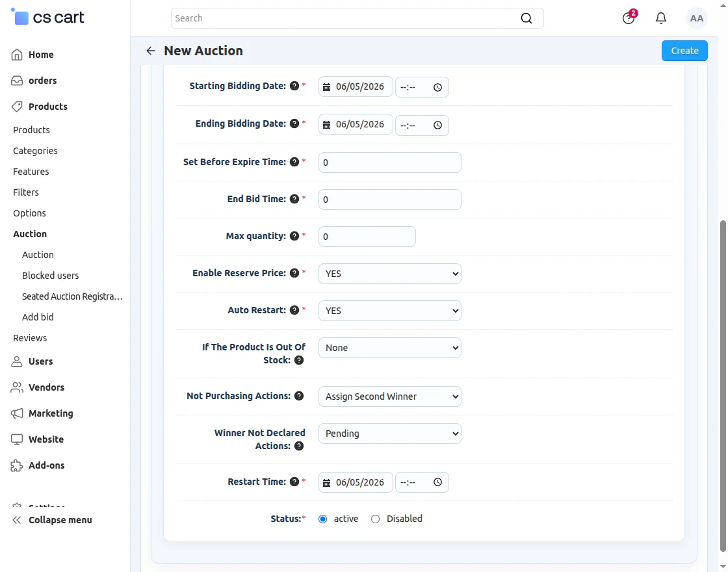Screen dimensions: 728x572
Task: Click the help tooltip for Out Of Stock
Action: 299,360
